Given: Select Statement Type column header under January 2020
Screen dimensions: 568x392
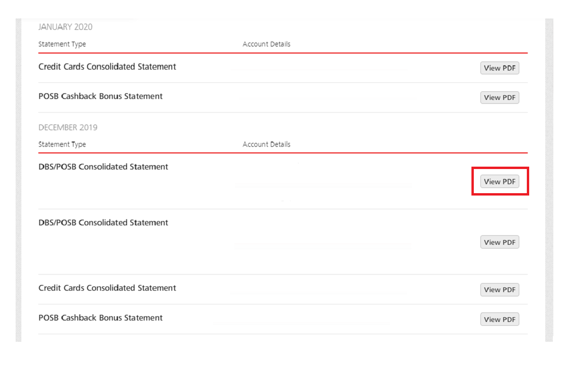Looking at the screenshot, I should [62, 44].
